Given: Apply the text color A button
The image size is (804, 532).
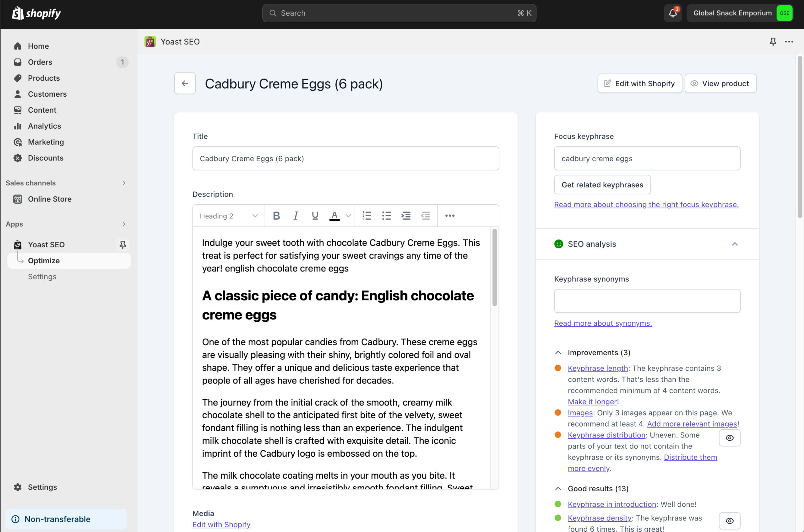Looking at the screenshot, I should point(334,216).
